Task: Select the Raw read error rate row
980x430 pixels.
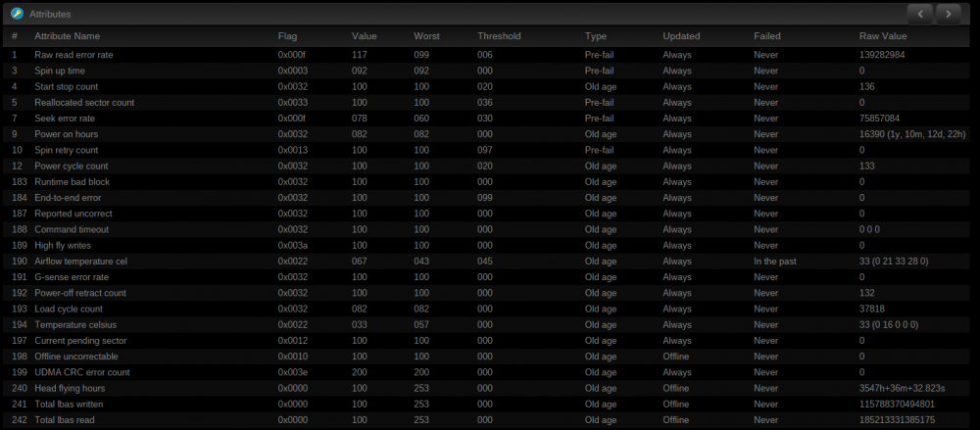Action: tap(486, 55)
